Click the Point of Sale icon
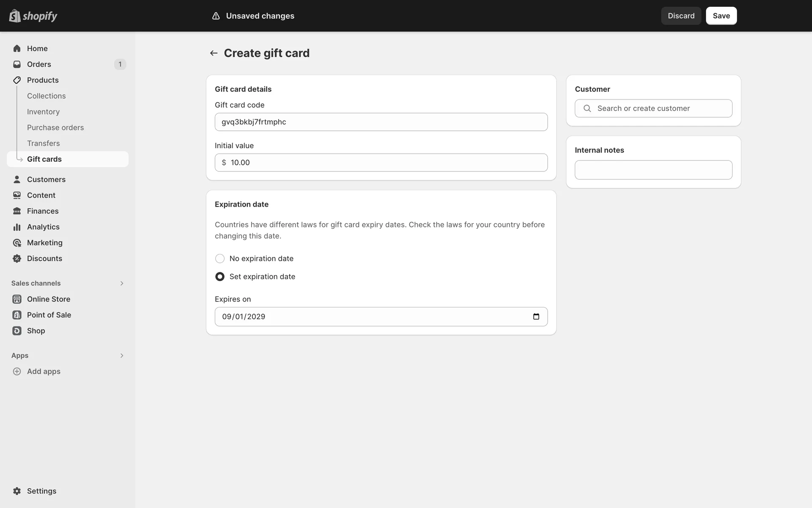Image resolution: width=812 pixels, height=508 pixels. 17,315
